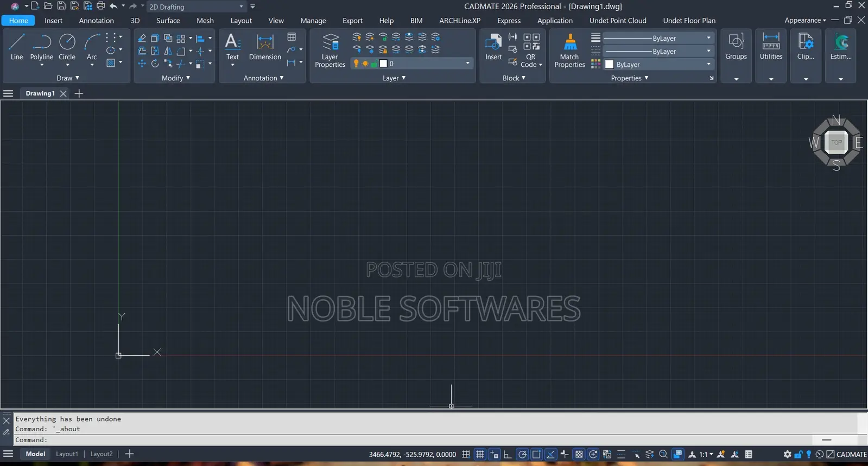Image resolution: width=868 pixels, height=466 pixels.
Task: Toggle the layer on/off lightbulb icon
Action: (x=356, y=64)
